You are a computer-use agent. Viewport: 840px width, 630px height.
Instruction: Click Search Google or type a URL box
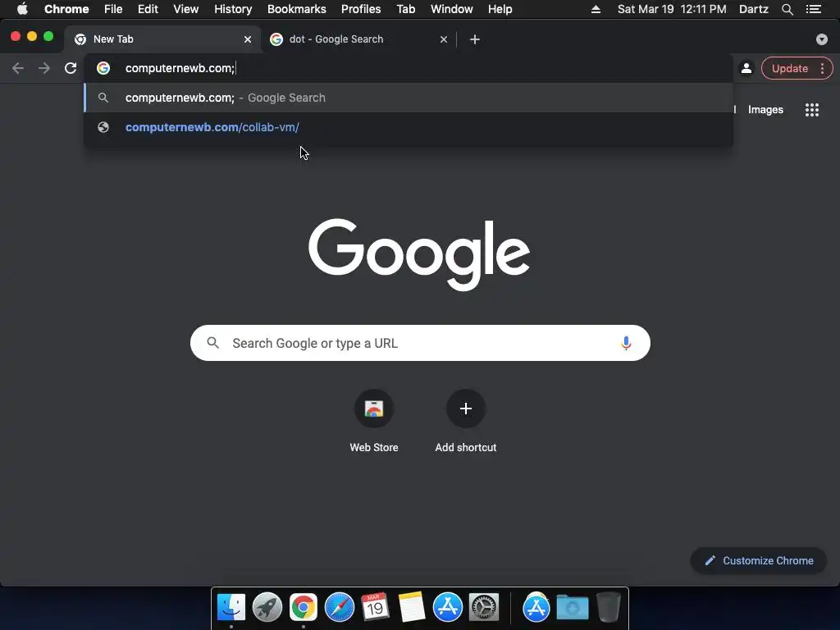click(420, 343)
